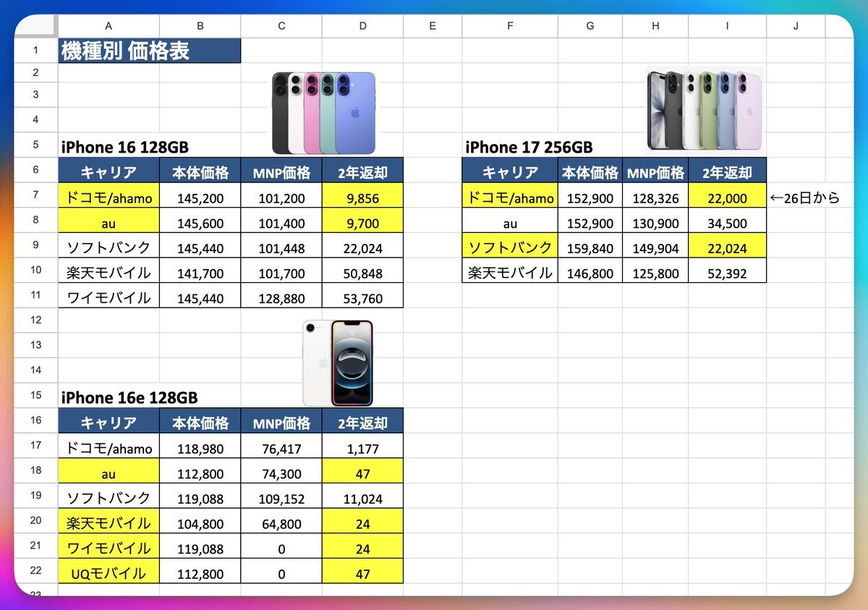Viewport: 868px width, 610px height.
Task: Click the iPhone 17 lineup image
Action: tap(705, 108)
